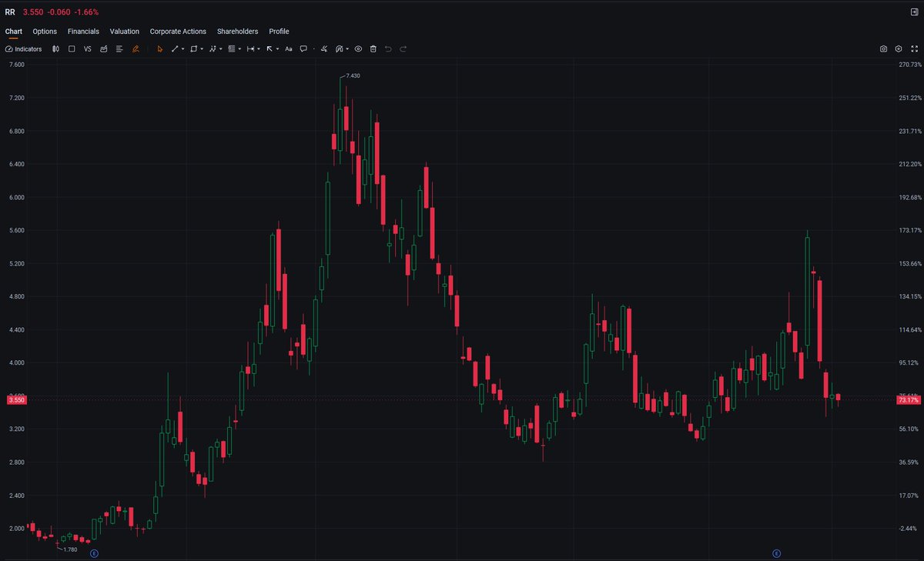Image resolution: width=924 pixels, height=561 pixels.
Task: Click the 270.73% percent axis value
Action: pos(909,65)
